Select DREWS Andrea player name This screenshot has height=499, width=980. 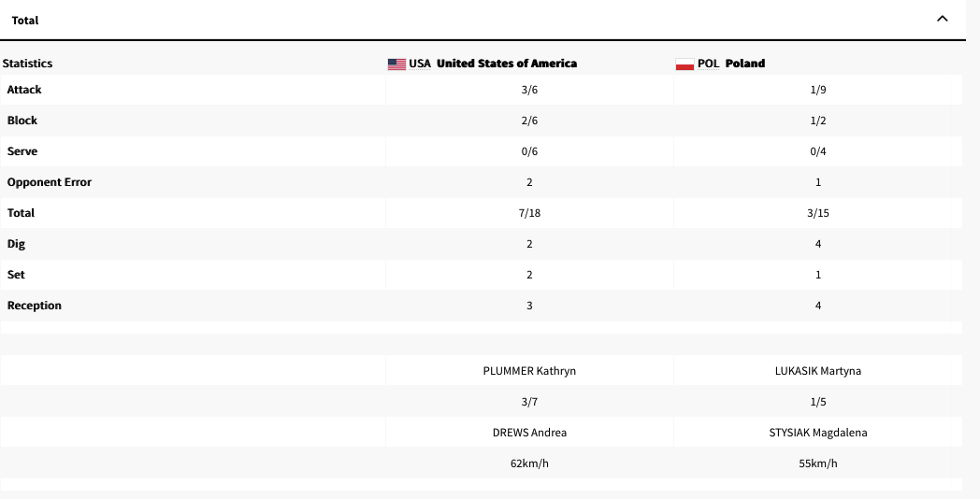[x=529, y=433]
